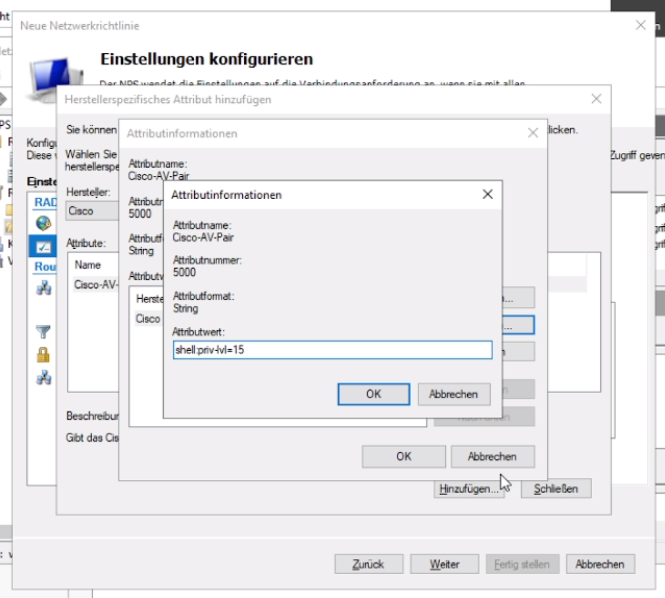Close the rear Attributinformationen dialog
Image resolution: width=665 pixels, height=598 pixels.
click(533, 133)
